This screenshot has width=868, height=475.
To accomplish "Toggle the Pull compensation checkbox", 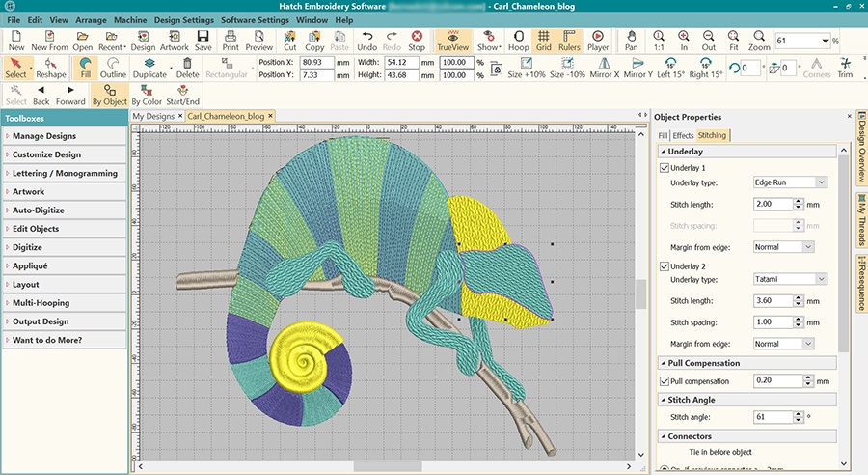I will (x=665, y=381).
